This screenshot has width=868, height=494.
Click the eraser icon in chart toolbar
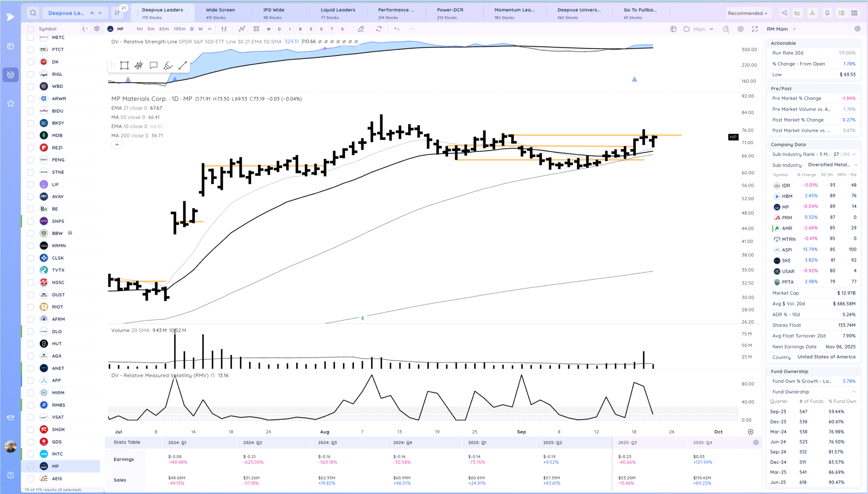coord(361,29)
